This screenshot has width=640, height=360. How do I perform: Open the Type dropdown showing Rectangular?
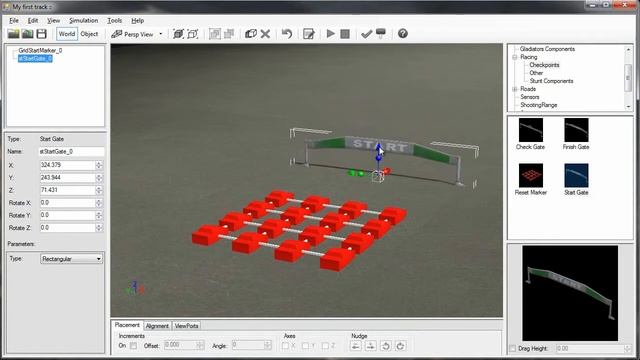71,259
